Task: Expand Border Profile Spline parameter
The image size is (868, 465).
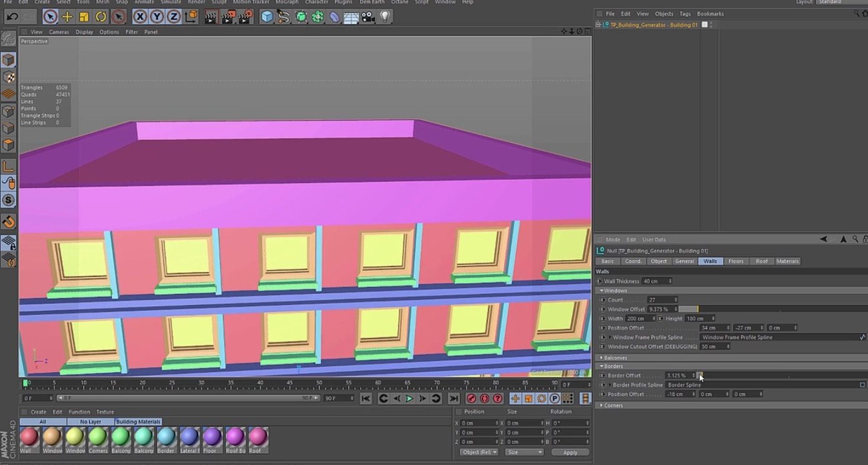Action: coord(610,385)
